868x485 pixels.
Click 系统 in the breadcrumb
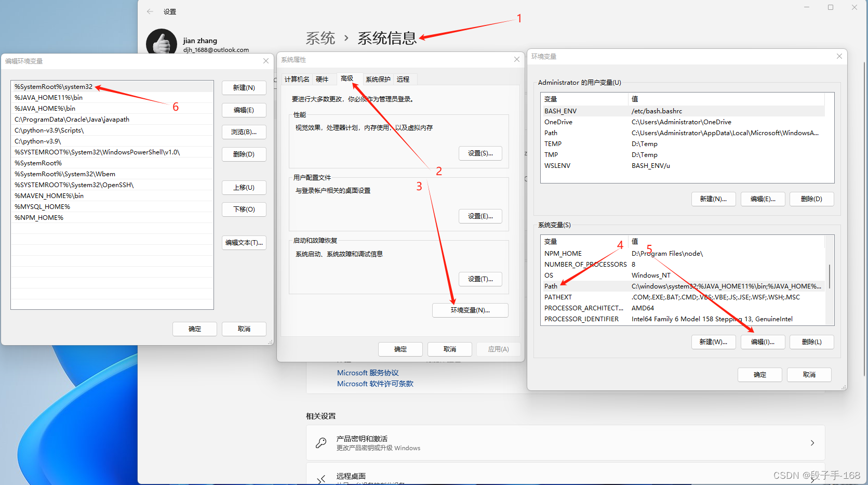click(x=321, y=38)
